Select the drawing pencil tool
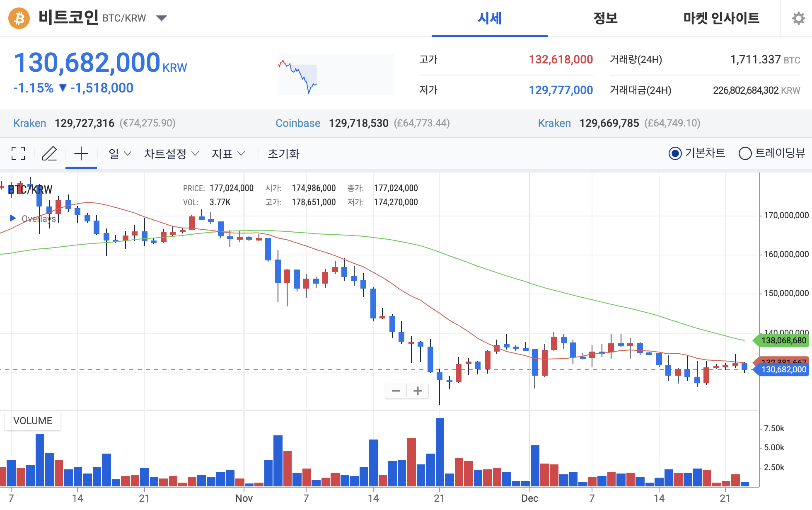The image size is (812, 510). click(50, 153)
